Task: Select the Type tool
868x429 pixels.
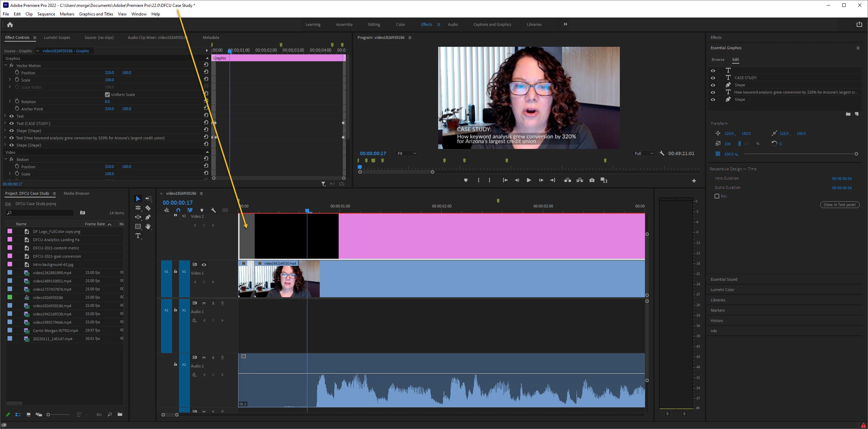Action: click(x=138, y=236)
